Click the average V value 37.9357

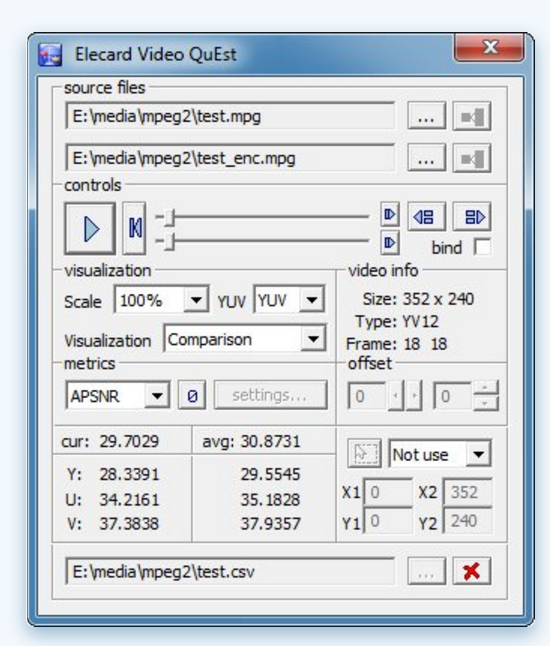pyautogui.click(x=270, y=524)
